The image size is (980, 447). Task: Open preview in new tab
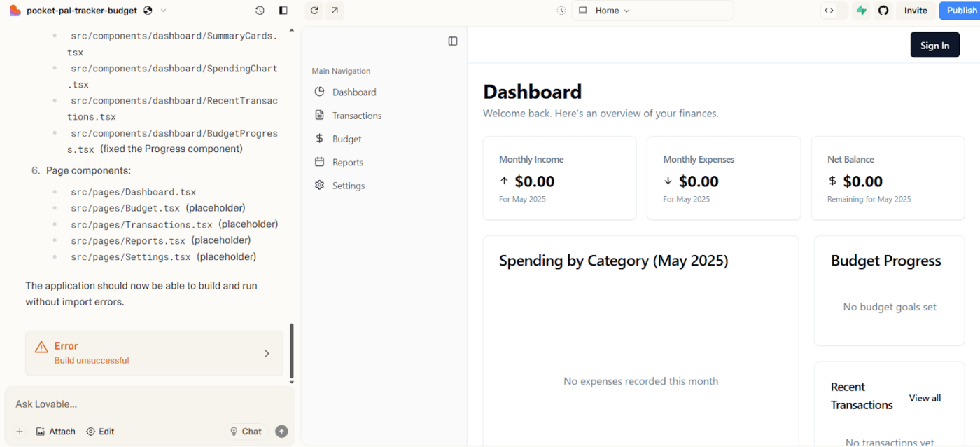pyautogui.click(x=335, y=10)
